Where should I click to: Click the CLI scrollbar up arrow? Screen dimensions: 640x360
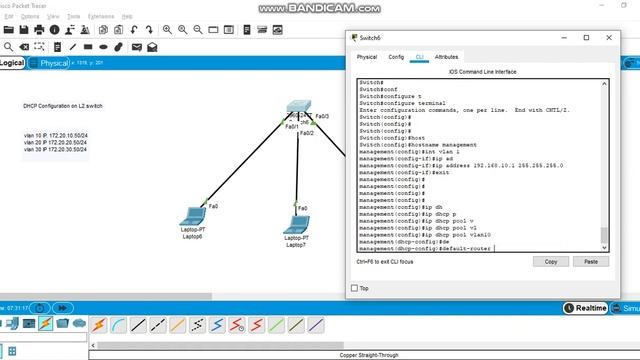[604, 84]
